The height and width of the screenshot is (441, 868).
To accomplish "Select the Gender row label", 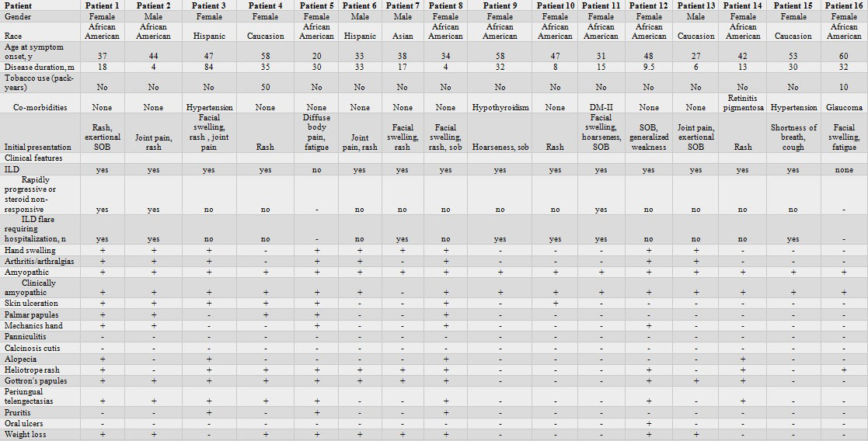I will tap(18, 16).
